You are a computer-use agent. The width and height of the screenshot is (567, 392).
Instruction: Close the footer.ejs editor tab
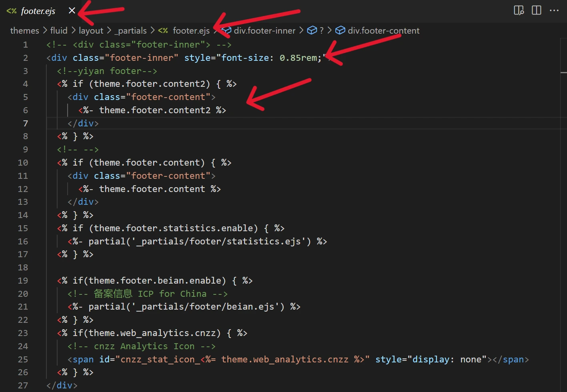(x=72, y=11)
